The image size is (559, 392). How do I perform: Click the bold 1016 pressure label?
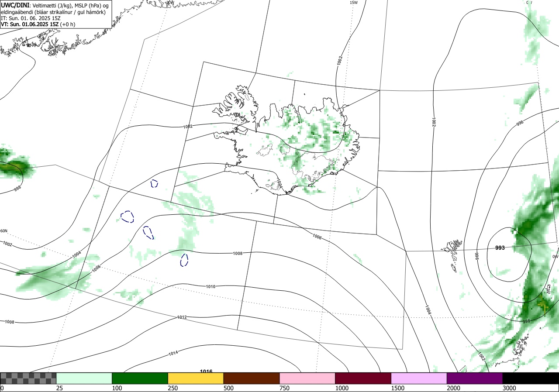tap(206, 371)
